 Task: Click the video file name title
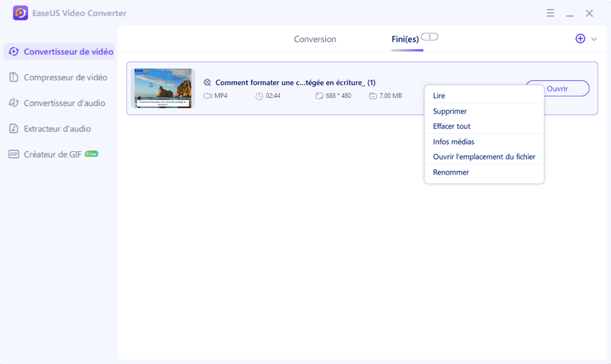click(x=295, y=82)
